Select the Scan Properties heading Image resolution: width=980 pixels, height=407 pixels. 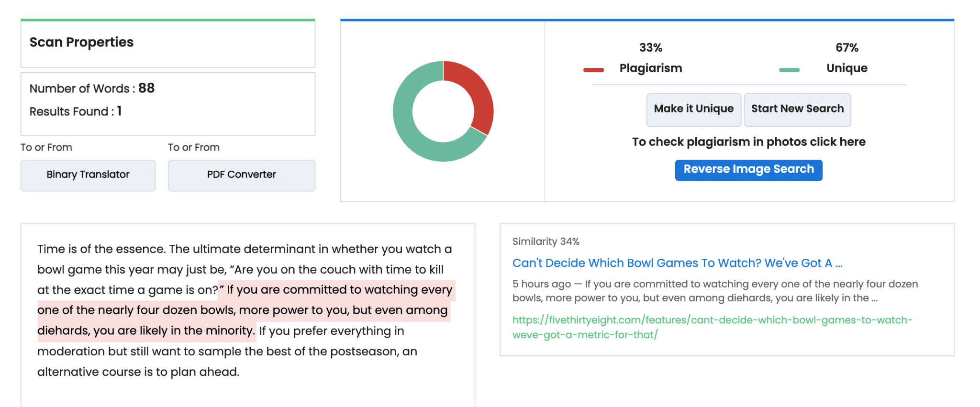(x=81, y=43)
